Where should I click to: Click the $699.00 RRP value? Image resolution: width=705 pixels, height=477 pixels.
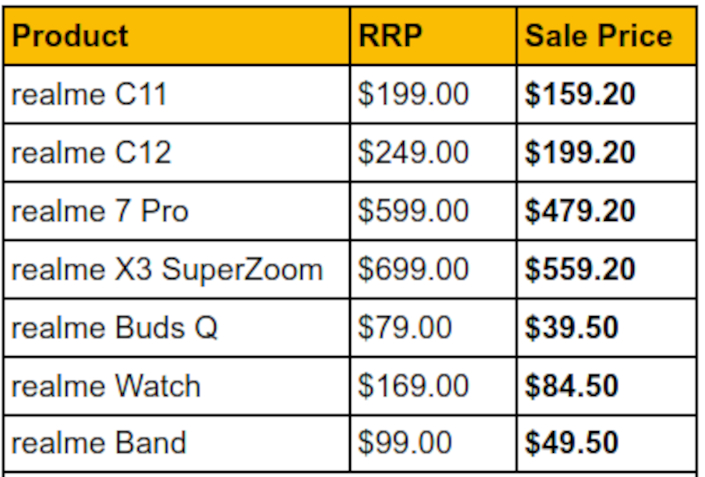[413, 269]
